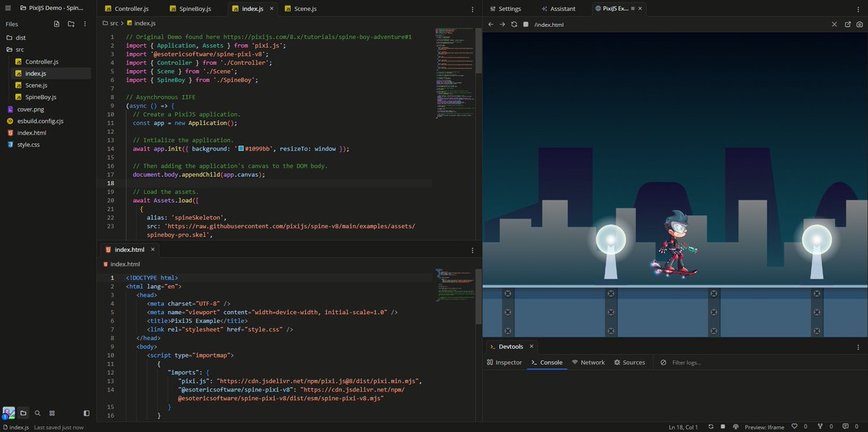Select the Console devtools tab
Image resolution: width=868 pixels, height=432 pixels.
click(547, 363)
